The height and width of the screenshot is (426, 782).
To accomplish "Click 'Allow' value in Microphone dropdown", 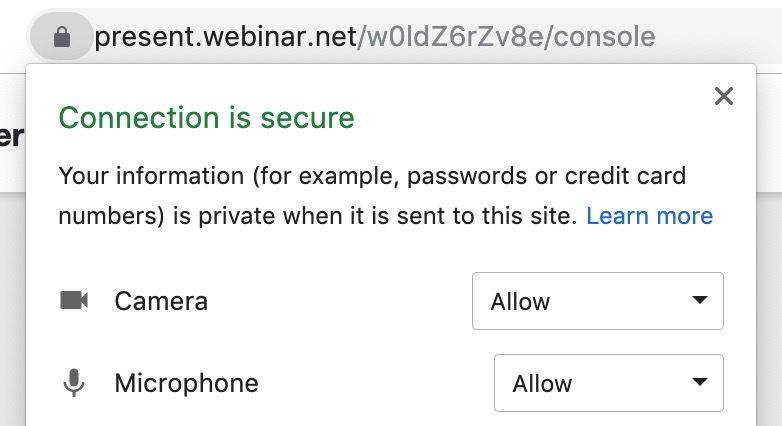I will pos(542,383).
